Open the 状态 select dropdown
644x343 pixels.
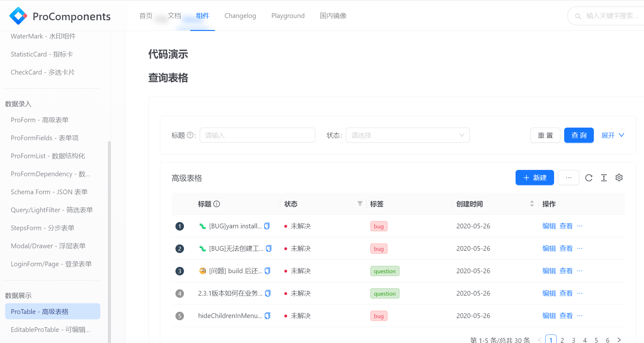(x=408, y=135)
